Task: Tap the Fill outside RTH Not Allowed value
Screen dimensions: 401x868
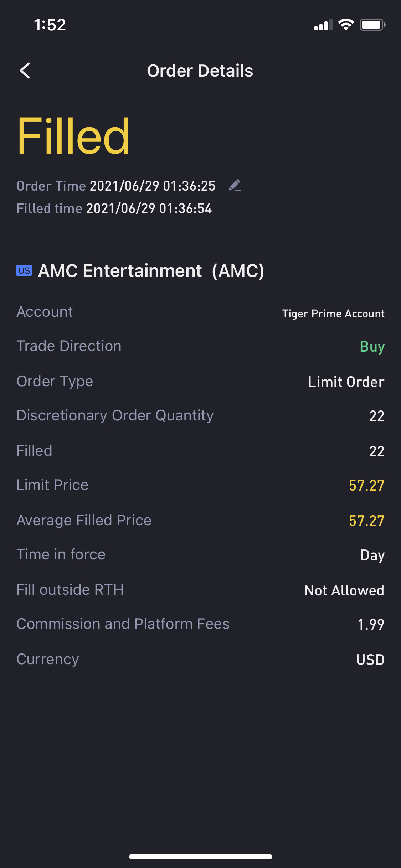Action: pyautogui.click(x=344, y=590)
